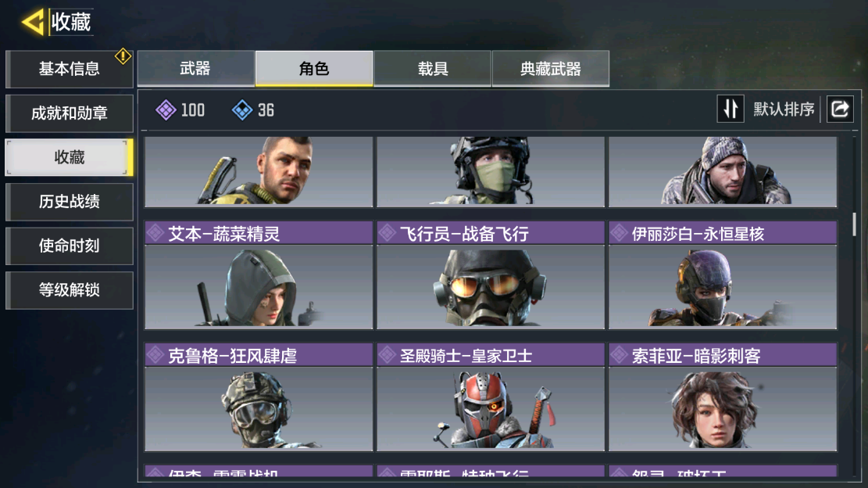Open 成就和勋章 from the sidebar
The width and height of the screenshot is (868, 488).
70,113
